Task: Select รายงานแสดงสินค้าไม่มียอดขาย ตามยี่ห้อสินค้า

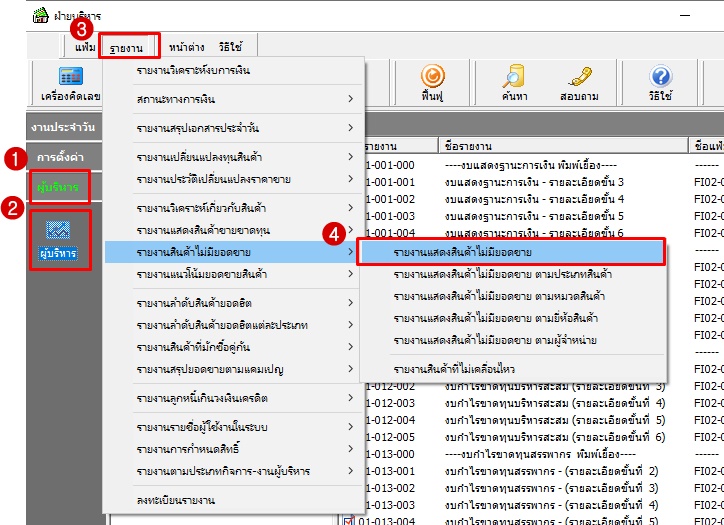Action: point(512,318)
